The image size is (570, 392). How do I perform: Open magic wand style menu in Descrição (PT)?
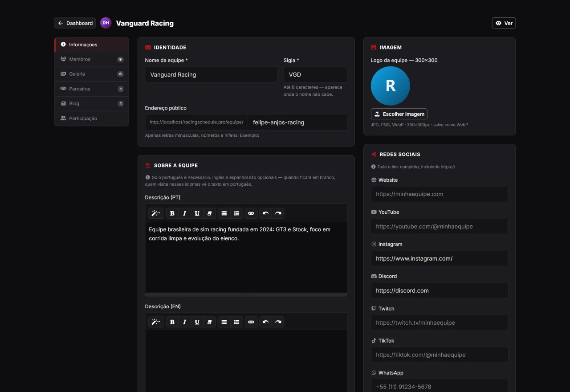click(x=156, y=213)
